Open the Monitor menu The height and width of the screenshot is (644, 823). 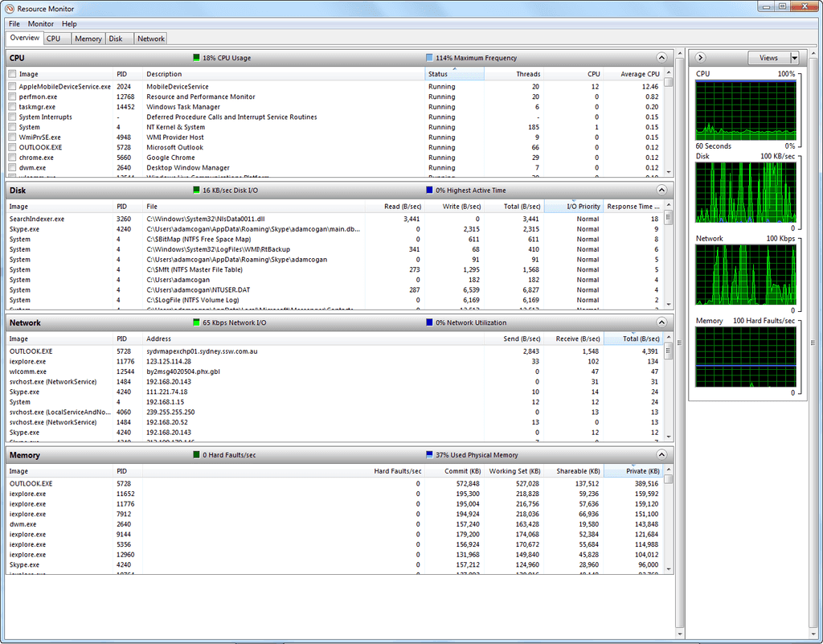[40, 23]
